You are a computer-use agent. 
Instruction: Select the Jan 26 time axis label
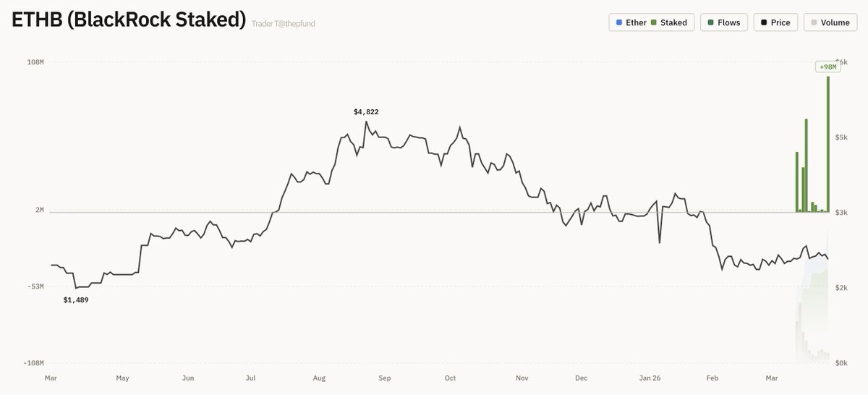click(651, 378)
